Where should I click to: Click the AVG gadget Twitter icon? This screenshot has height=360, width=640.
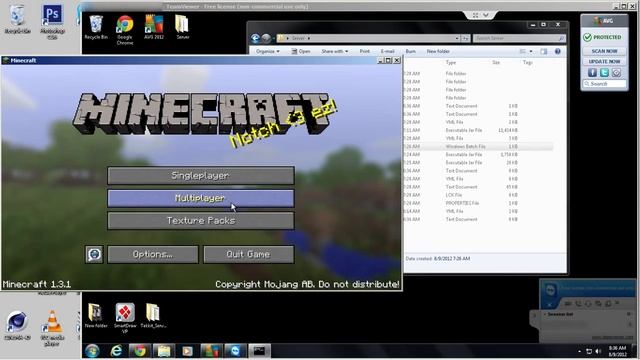[604, 73]
